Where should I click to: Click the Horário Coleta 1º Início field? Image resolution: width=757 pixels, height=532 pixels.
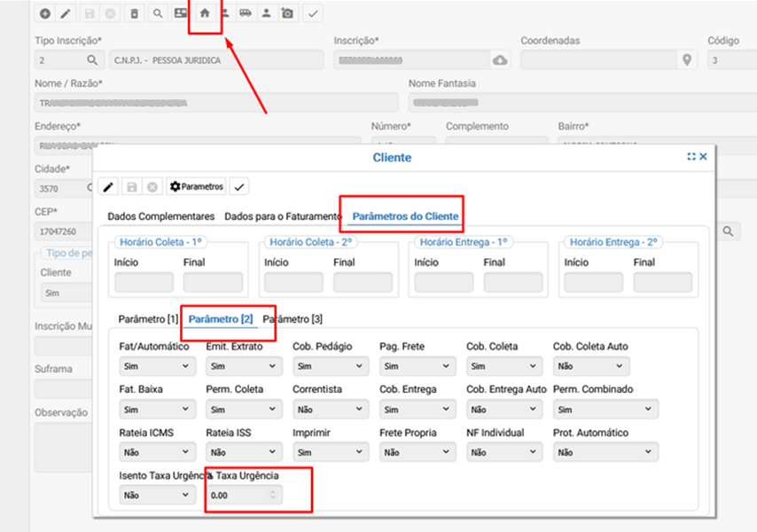pyautogui.click(x=144, y=283)
